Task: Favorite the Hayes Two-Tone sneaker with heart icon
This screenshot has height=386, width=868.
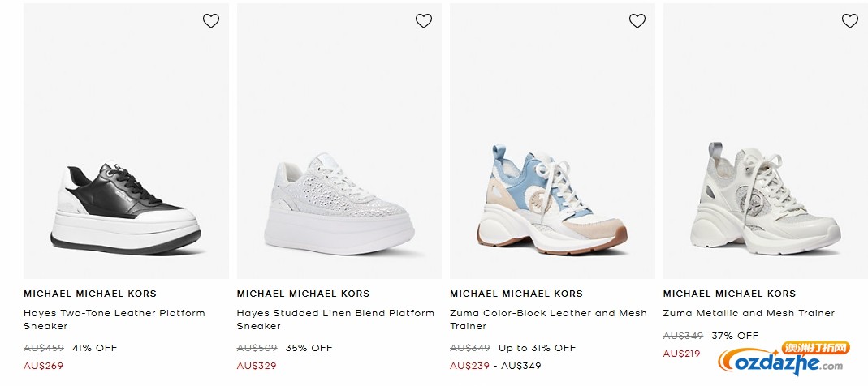Action: (x=211, y=21)
